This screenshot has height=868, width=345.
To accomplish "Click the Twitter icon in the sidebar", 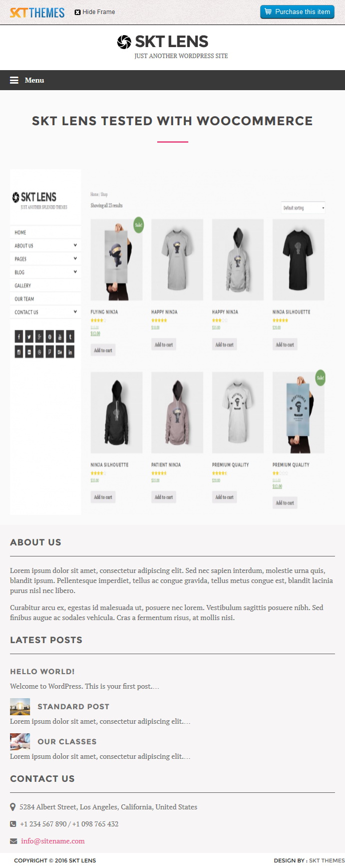I will click(29, 337).
